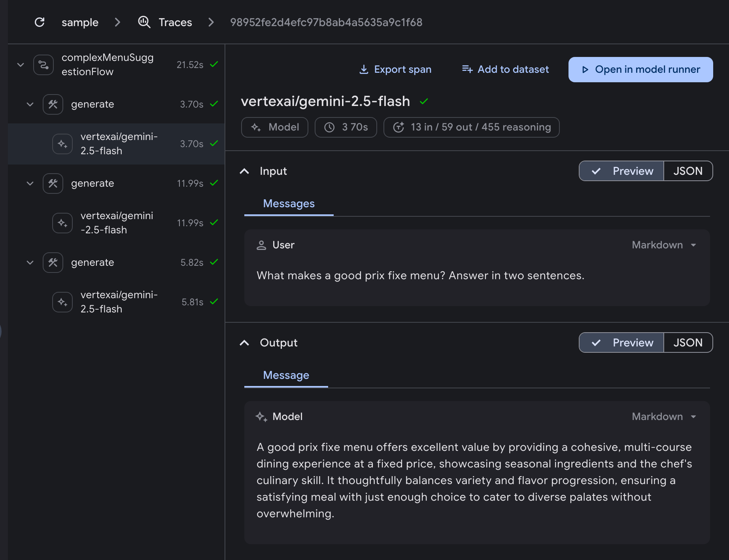Click the first generate tool icon
729x560 pixels.
point(53,104)
